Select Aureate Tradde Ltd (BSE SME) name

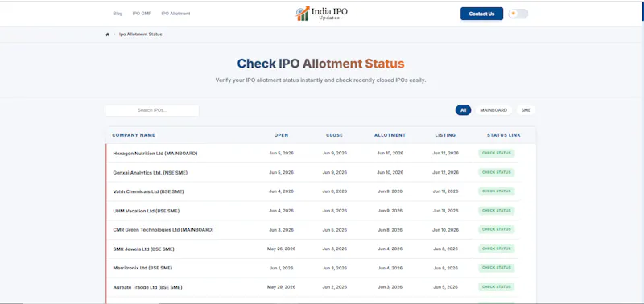pyautogui.click(x=147, y=287)
